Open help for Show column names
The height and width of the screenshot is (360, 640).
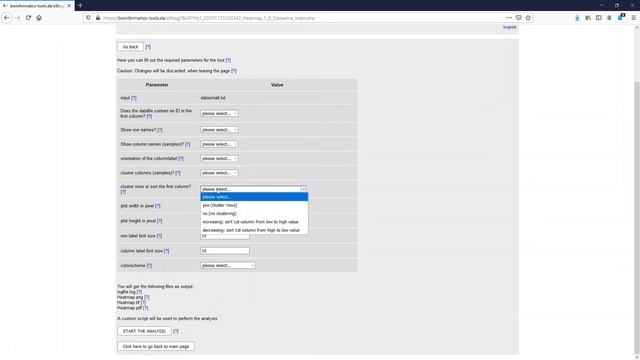click(x=187, y=144)
